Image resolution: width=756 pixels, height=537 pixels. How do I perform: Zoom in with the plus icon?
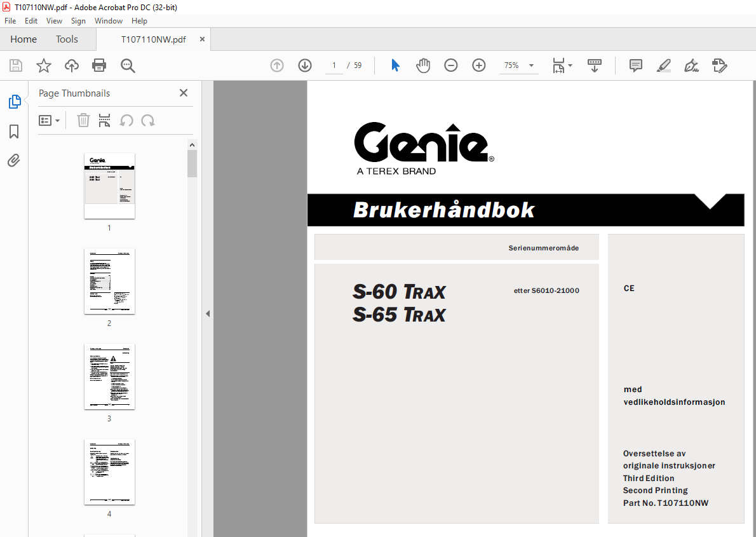(x=479, y=65)
